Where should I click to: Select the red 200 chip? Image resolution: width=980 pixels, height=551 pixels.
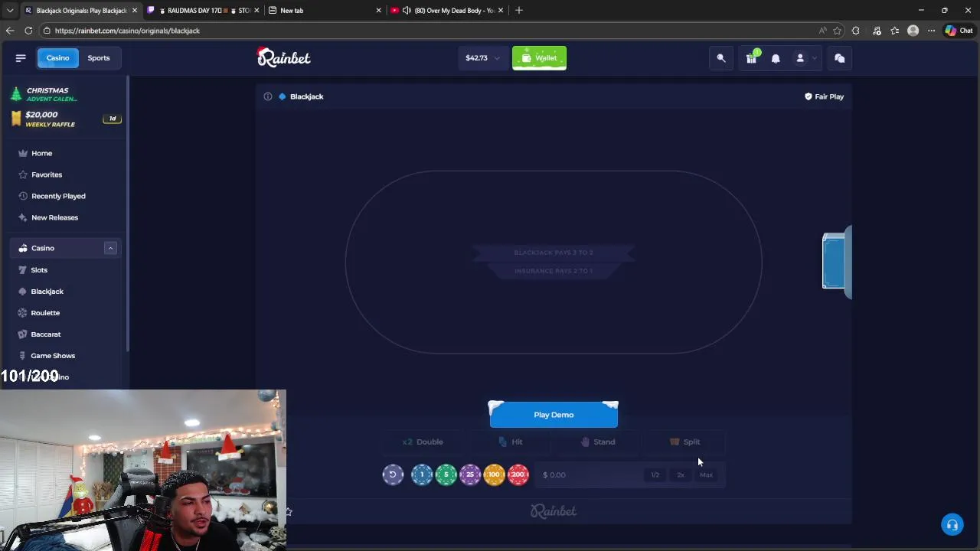pyautogui.click(x=518, y=474)
